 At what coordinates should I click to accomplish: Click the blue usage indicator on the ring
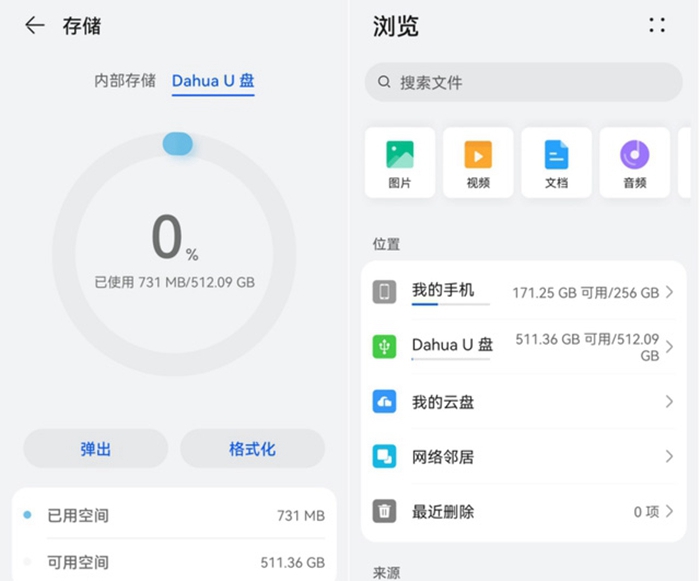pos(178,144)
